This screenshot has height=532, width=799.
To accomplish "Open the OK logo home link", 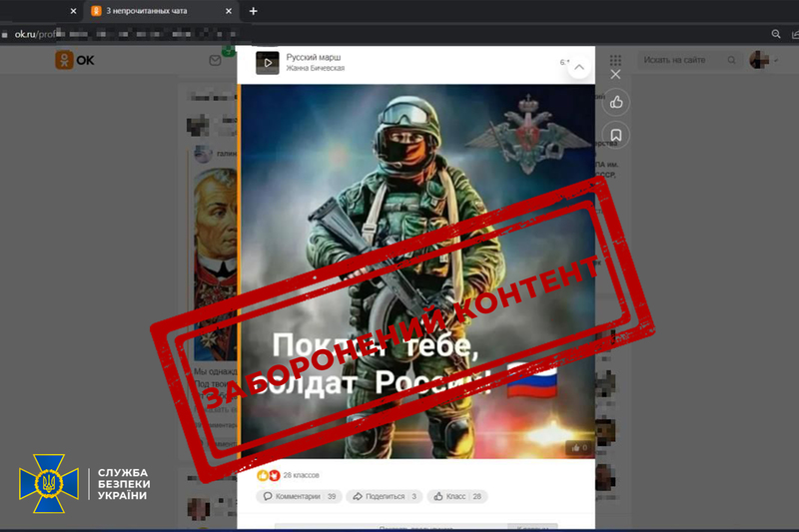I will click(x=75, y=60).
